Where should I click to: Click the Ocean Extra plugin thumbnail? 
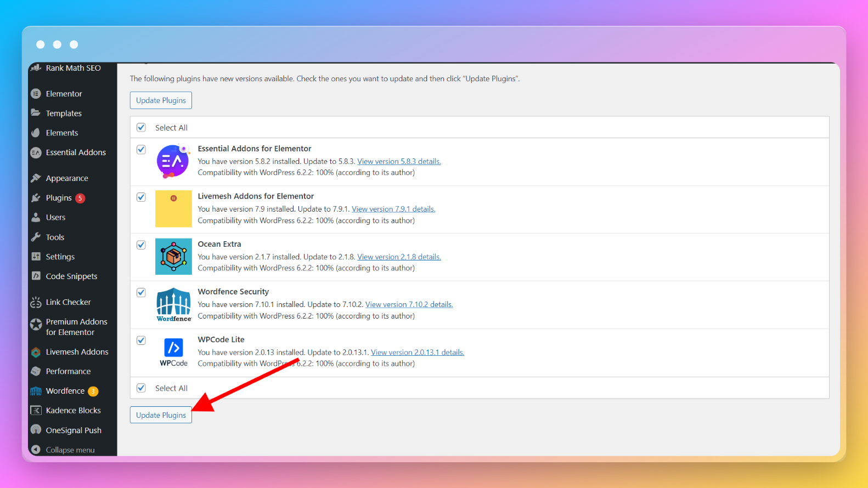pyautogui.click(x=173, y=256)
